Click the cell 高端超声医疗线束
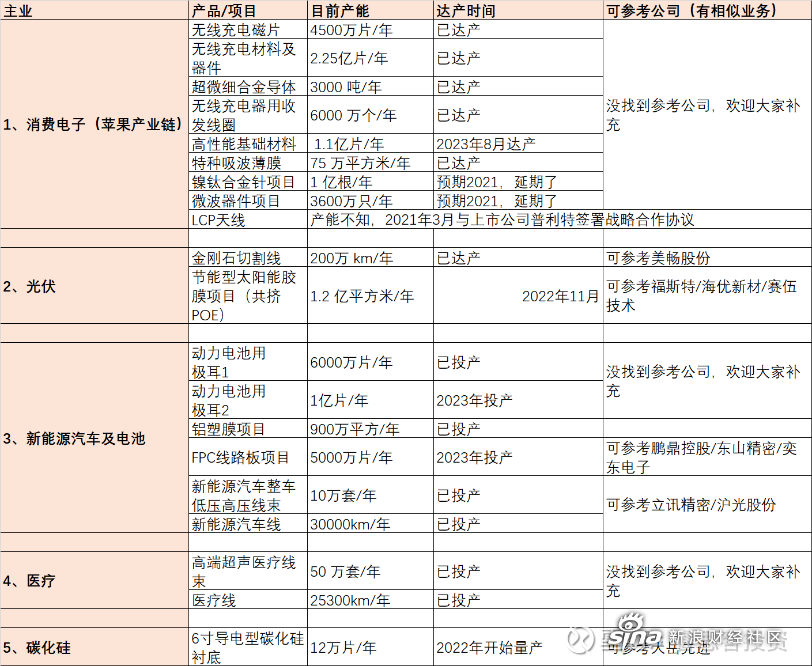The width and height of the screenshot is (812, 666). (x=248, y=571)
